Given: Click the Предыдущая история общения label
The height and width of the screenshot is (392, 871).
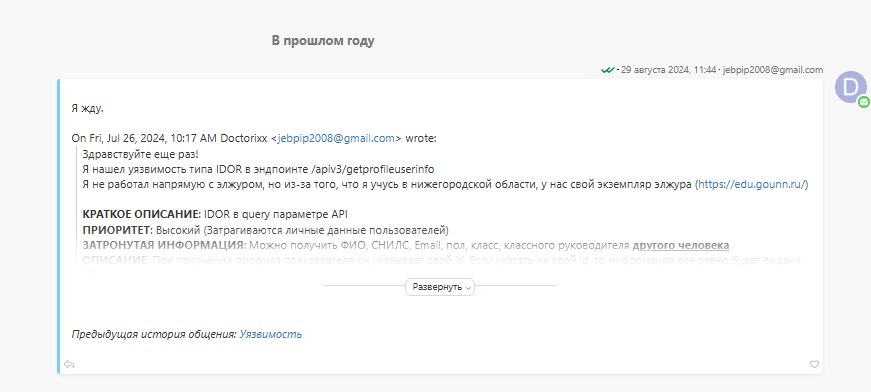Looking at the screenshot, I should 154,334.
